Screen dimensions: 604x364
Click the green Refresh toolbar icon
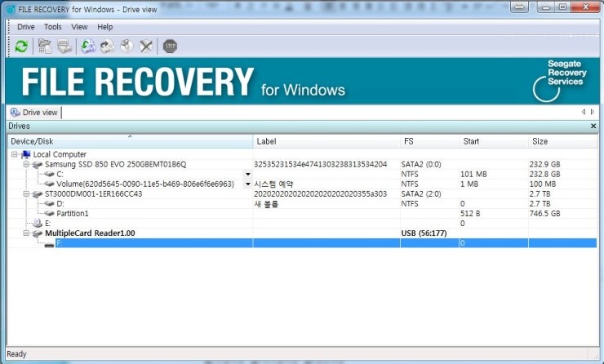pyautogui.click(x=21, y=47)
